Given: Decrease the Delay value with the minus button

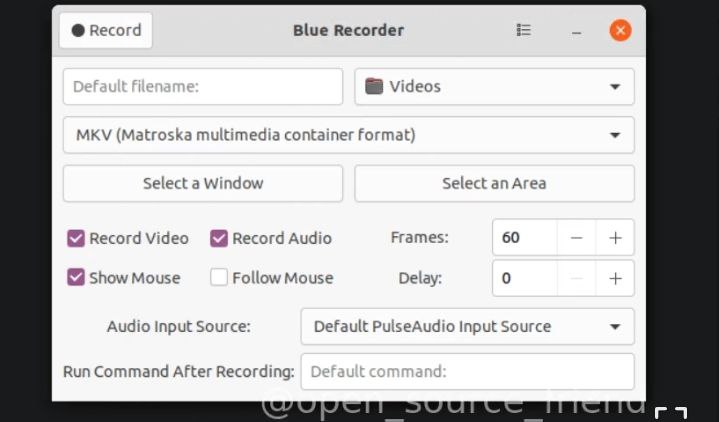Looking at the screenshot, I should point(577,278).
